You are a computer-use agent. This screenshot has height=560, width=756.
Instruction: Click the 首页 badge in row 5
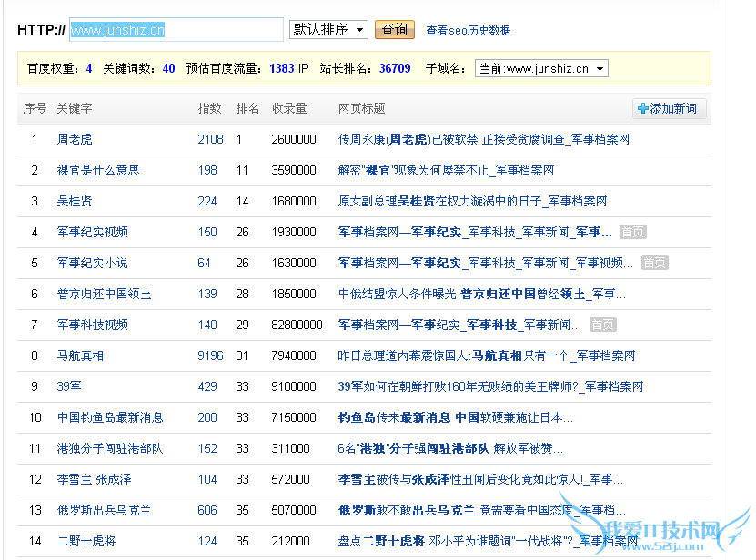(654, 263)
